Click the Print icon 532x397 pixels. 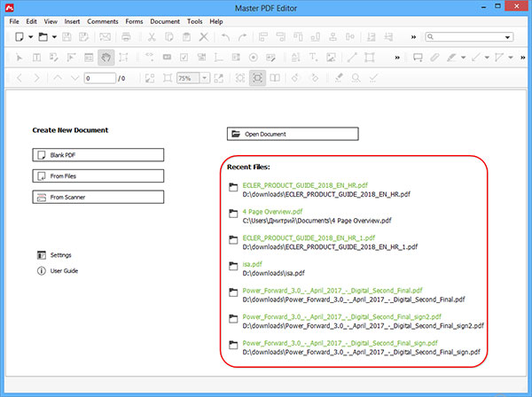click(x=127, y=36)
